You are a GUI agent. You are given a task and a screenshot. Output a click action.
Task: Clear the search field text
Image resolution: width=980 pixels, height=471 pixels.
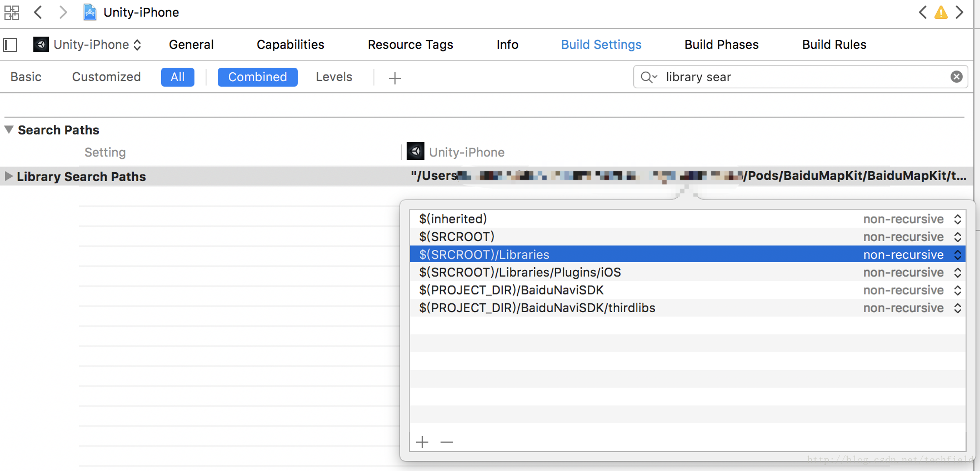click(x=956, y=77)
